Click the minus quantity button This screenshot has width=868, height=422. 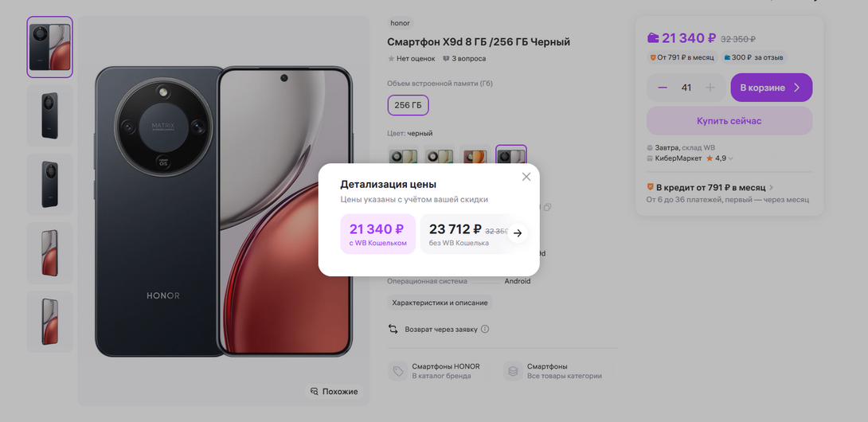(x=663, y=88)
